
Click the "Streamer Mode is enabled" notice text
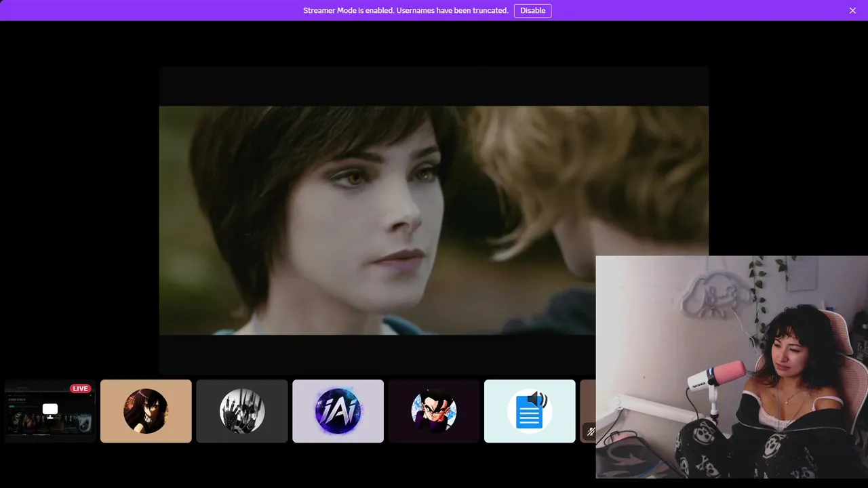coord(406,10)
